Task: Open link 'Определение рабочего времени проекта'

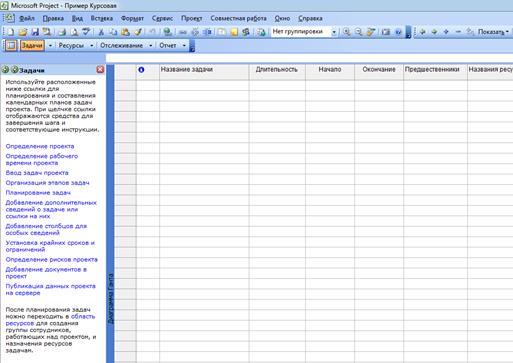Action: pyautogui.click(x=42, y=160)
